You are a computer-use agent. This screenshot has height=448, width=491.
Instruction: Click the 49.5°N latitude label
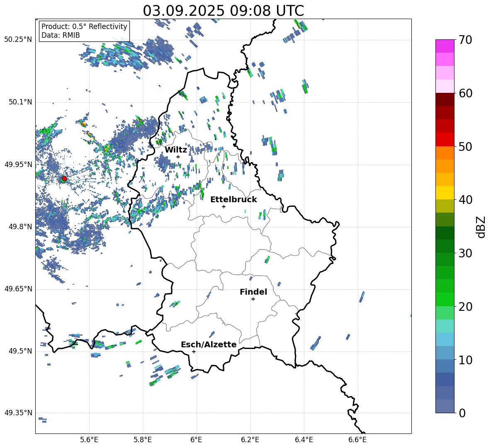[x=20, y=351]
